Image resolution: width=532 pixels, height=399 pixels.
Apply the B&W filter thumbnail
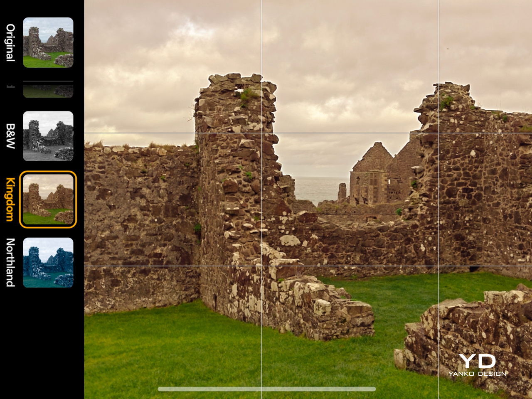tap(48, 136)
